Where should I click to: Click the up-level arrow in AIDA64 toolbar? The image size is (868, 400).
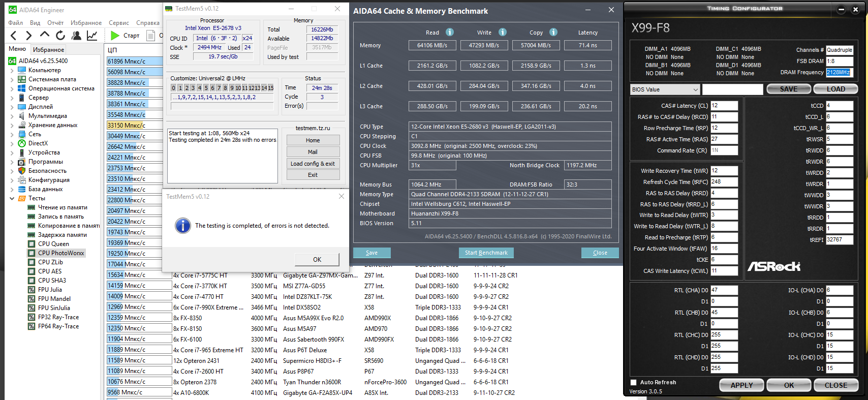[x=45, y=35]
